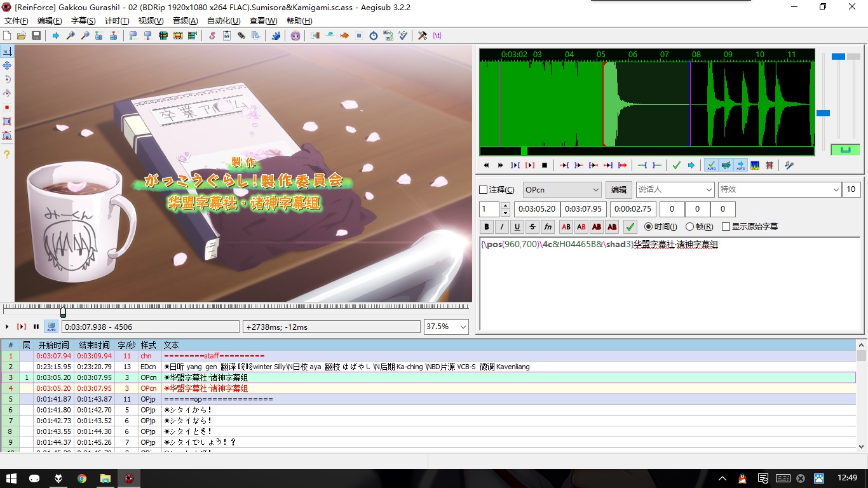The image size is (868, 488).
Task: Toggle spectrum analyzer display mode
Action: pyautogui.click(x=755, y=165)
